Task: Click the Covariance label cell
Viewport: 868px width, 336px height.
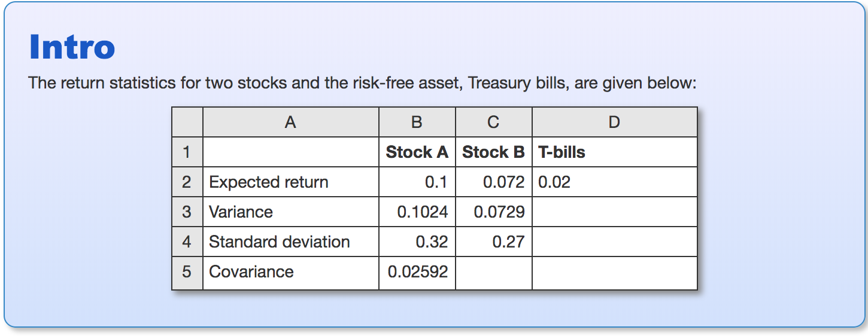Action: [290, 272]
